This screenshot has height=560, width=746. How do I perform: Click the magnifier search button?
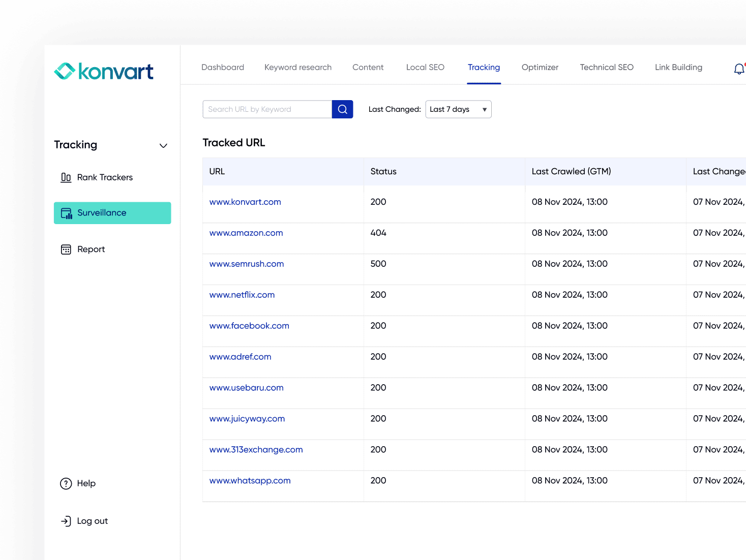coord(342,109)
